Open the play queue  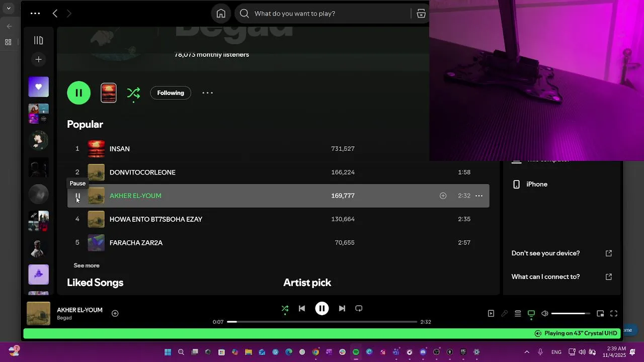point(518,314)
